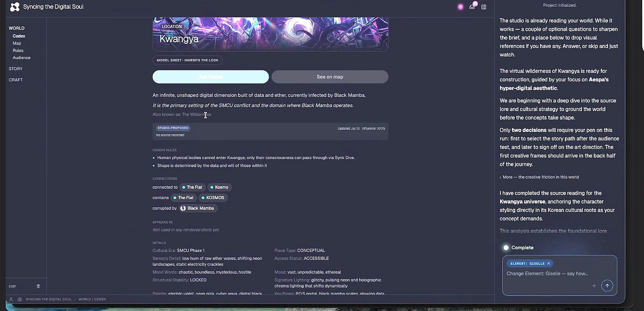Click the plus attachment icon in chat box
Screen dimensions: 644x311
(594, 285)
